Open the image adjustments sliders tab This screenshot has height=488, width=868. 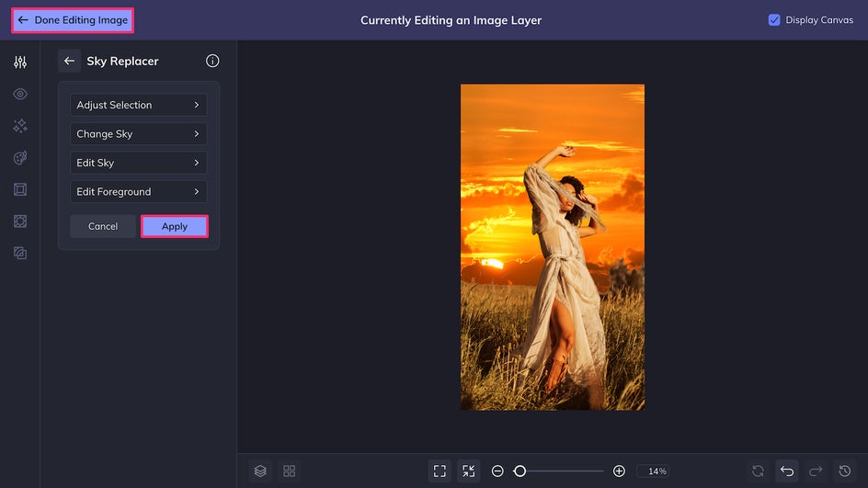click(20, 62)
